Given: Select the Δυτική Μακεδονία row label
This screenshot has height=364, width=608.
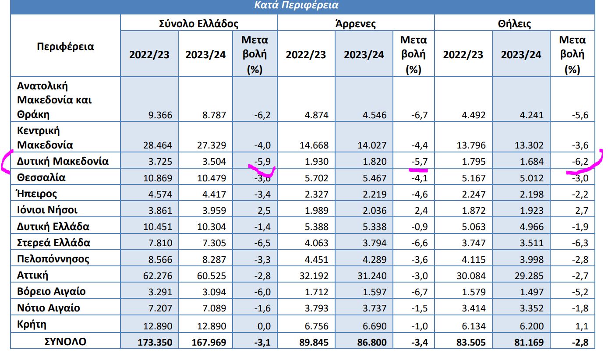Looking at the screenshot, I should coord(63,161).
